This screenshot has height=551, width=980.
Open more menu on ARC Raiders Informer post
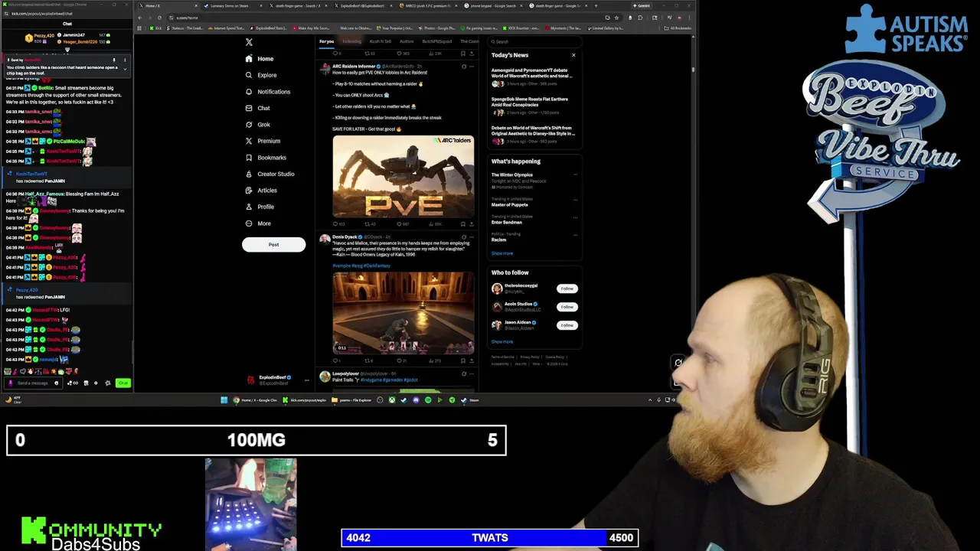tap(472, 67)
